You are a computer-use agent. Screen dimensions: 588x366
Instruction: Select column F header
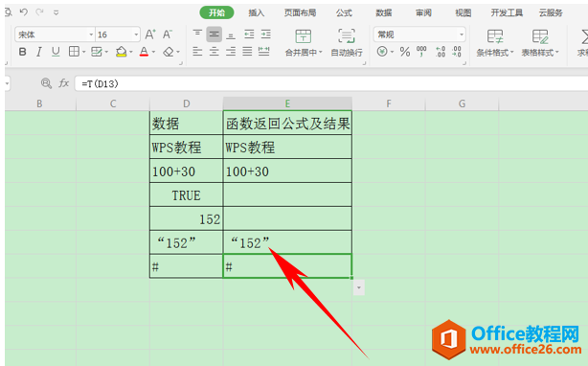tap(389, 103)
